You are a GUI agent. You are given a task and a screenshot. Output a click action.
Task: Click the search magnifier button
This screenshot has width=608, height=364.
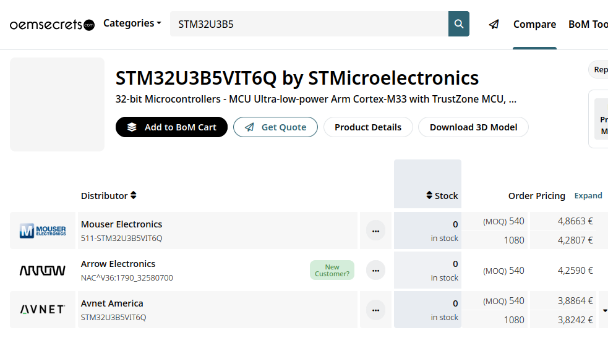[x=459, y=24]
